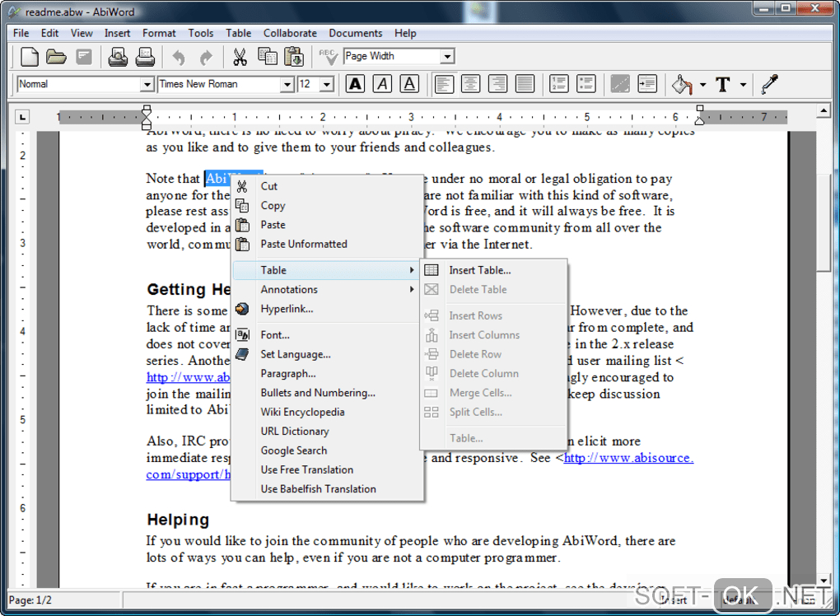Viewport: 840px width, 616px height.
Task: Choose Google Search in the context menu
Action: pyautogui.click(x=293, y=450)
